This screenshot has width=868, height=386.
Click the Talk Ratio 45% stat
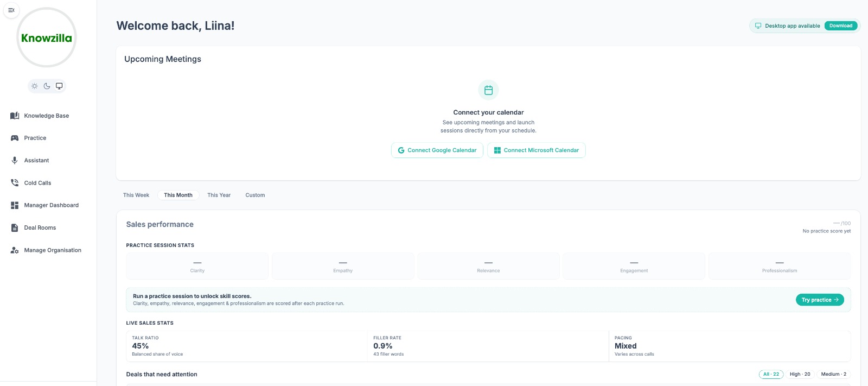pos(247,346)
